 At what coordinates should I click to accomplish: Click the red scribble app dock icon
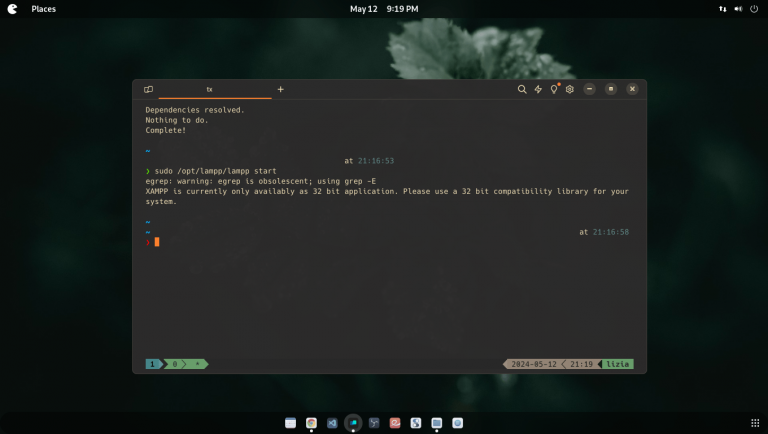pyautogui.click(x=395, y=423)
